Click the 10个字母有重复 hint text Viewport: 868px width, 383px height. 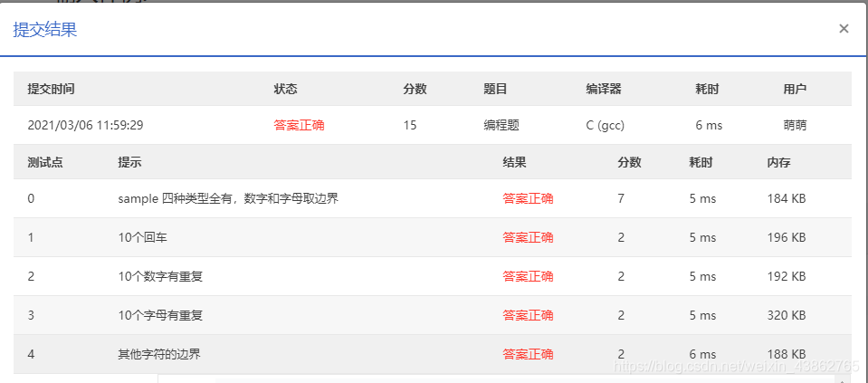[x=160, y=315]
